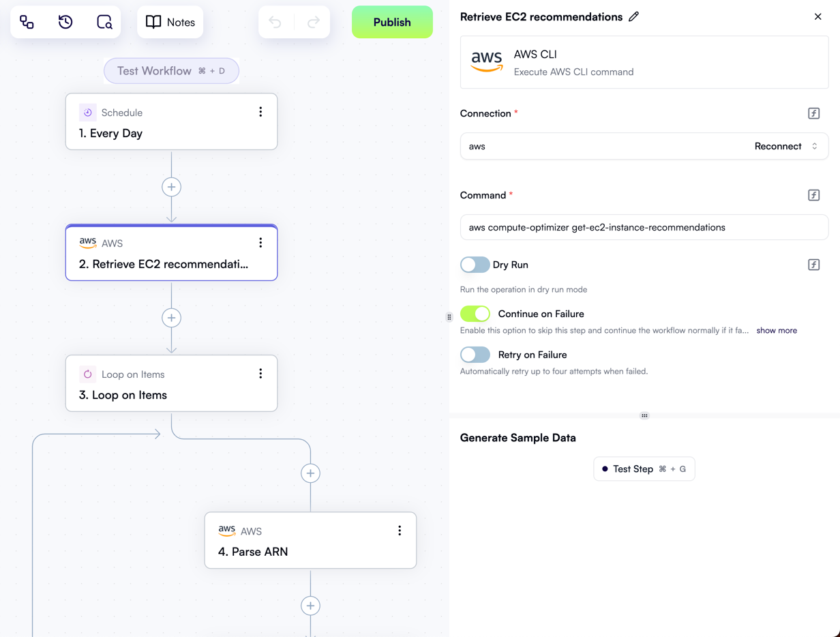Click the AWS CLI logo in panel header
This screenshot has width=840, height=637.
click(x=487, y=62)
